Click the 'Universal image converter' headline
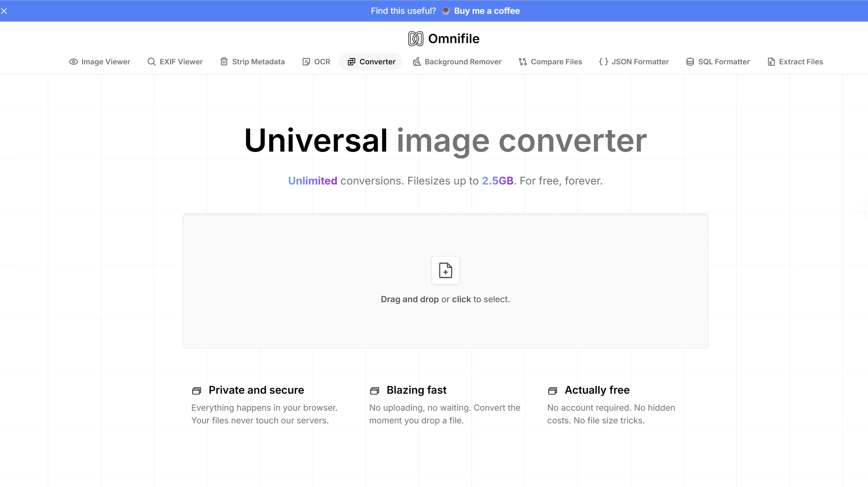The image size is (868, 487). point(445,141)
